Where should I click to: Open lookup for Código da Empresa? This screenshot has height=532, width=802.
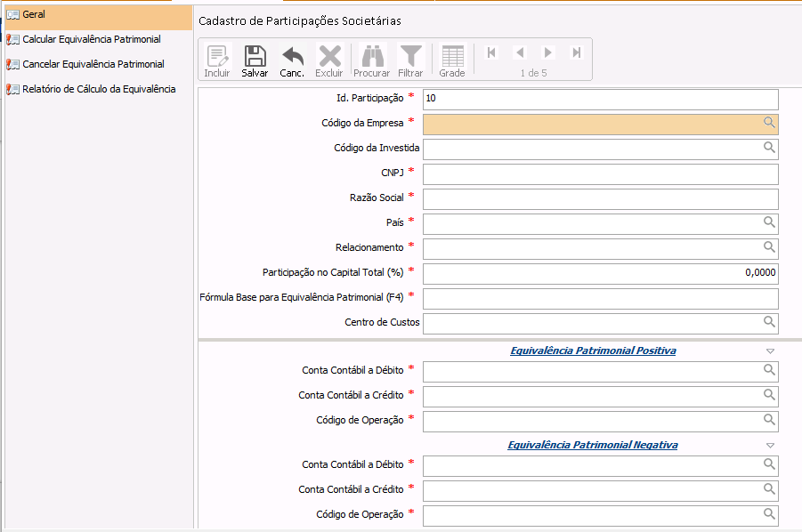[769, 122]
